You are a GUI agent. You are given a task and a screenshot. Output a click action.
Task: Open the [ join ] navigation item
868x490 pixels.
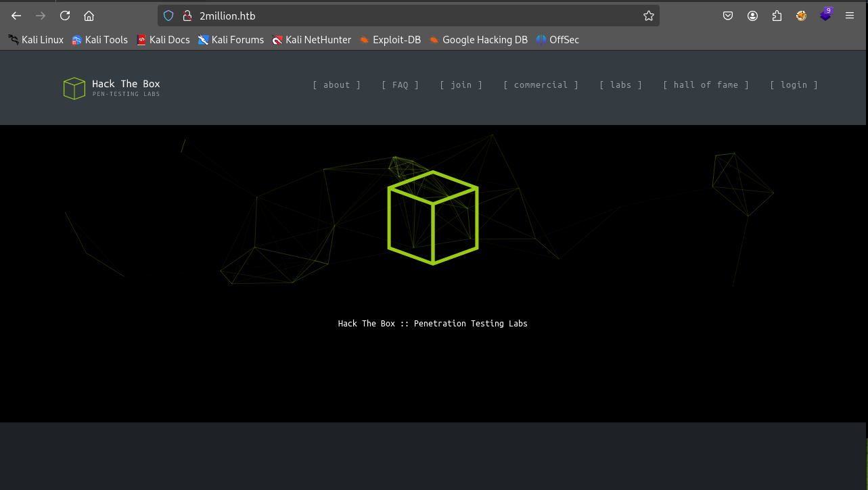click(x=461, y=85)
